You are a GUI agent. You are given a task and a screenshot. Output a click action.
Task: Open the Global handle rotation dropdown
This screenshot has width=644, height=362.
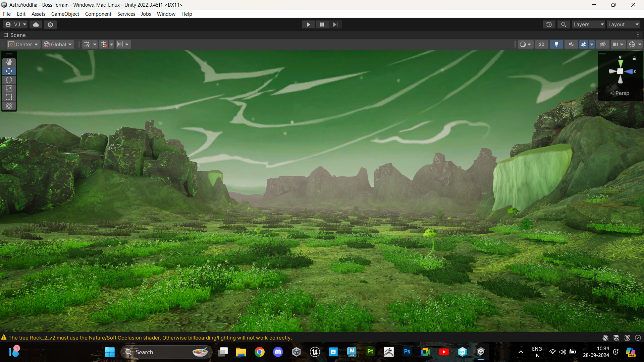click(x=58, y=44)
